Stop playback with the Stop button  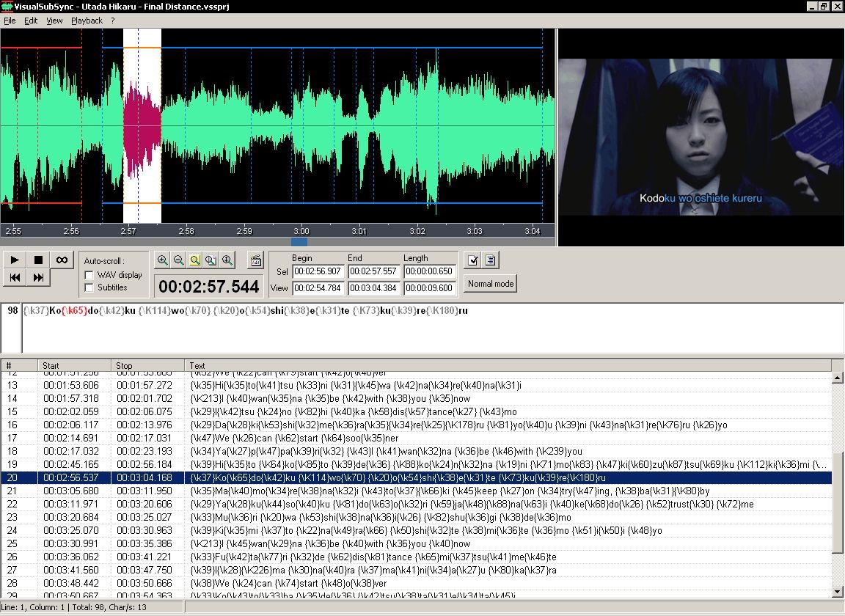click(x=38, y=260)
